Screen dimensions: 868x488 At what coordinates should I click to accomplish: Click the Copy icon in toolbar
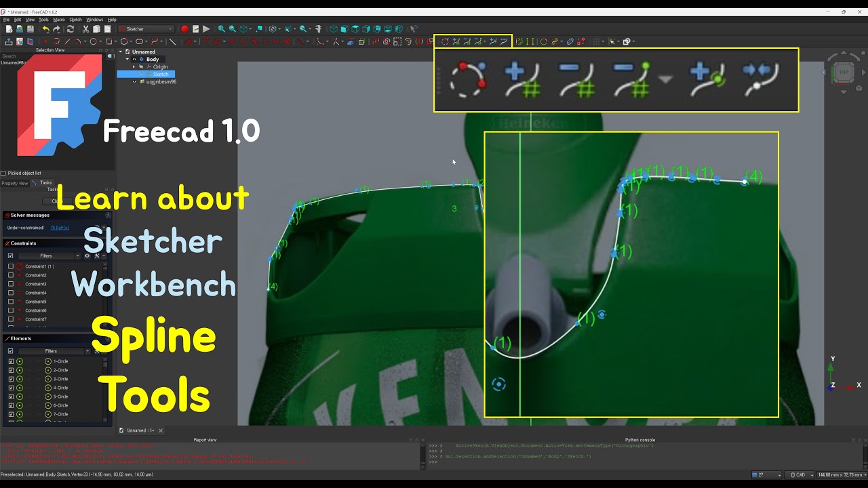tap(96, 29)
